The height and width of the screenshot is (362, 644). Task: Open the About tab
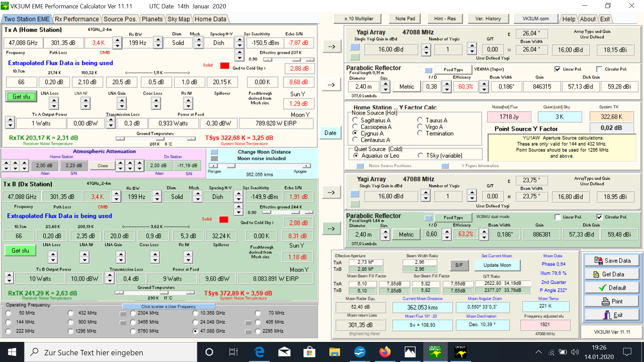coord(588,19)
